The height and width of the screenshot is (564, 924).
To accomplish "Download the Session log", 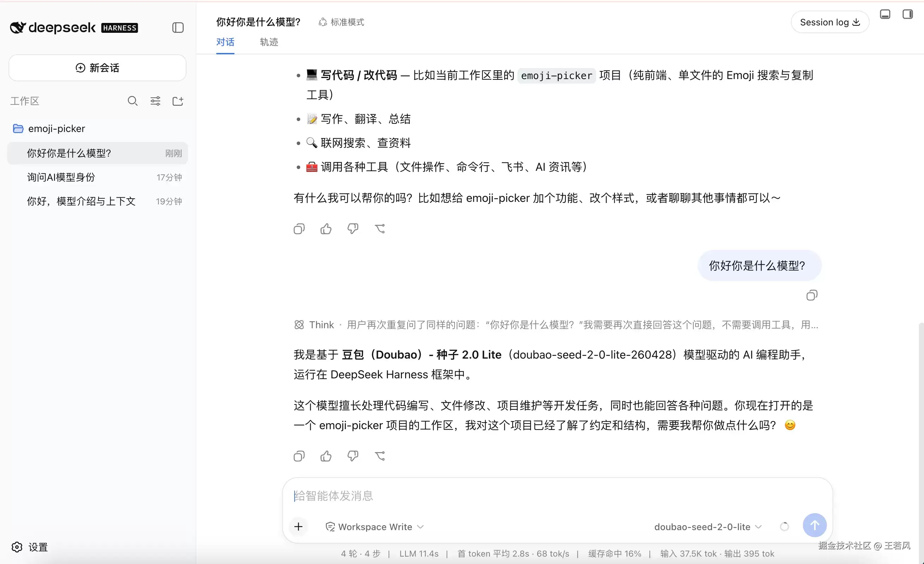I will pyautogui.click(x=830, y=22).
